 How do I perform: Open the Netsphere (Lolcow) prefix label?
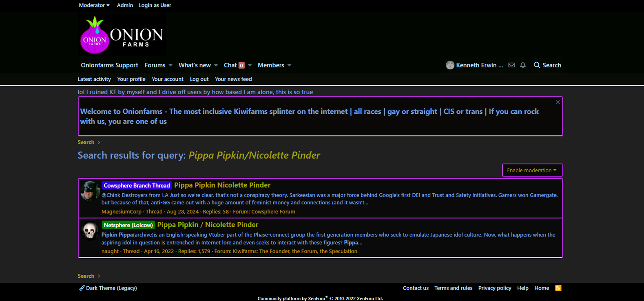click(128, 225)
